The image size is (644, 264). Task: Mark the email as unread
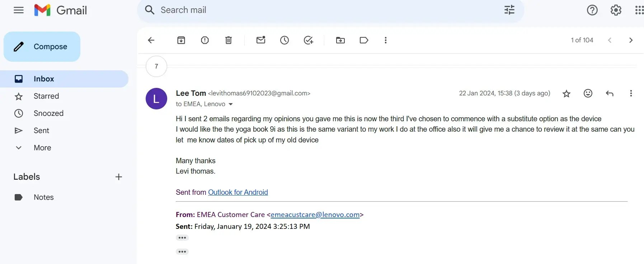tap(261, 40)
